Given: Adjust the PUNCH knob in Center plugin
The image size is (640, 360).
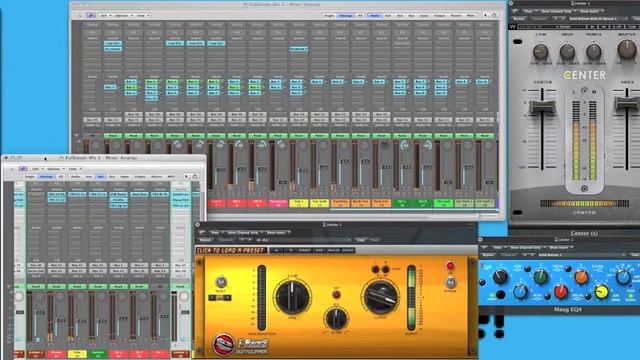Looking at the screenshot, I should pos(593,52).
